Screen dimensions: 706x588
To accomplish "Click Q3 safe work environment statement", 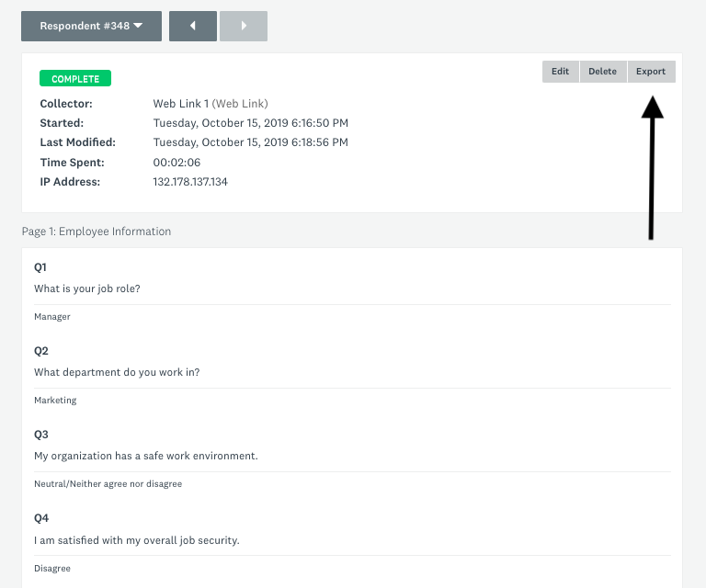I will click(x=146, y=457).
